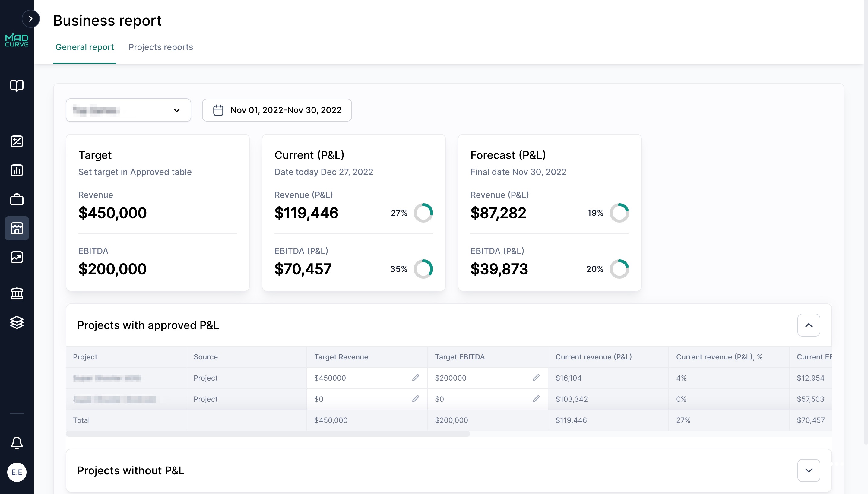This screenshot has height=494, width=868.
Task: Expand Projects without P&L section
Action: (x=808, y=470)
